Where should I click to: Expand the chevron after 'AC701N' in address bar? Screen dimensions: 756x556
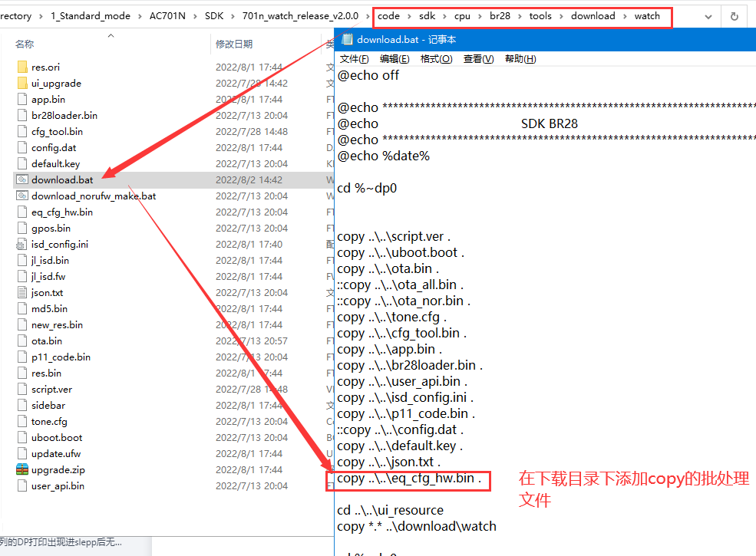coord(195,16)
